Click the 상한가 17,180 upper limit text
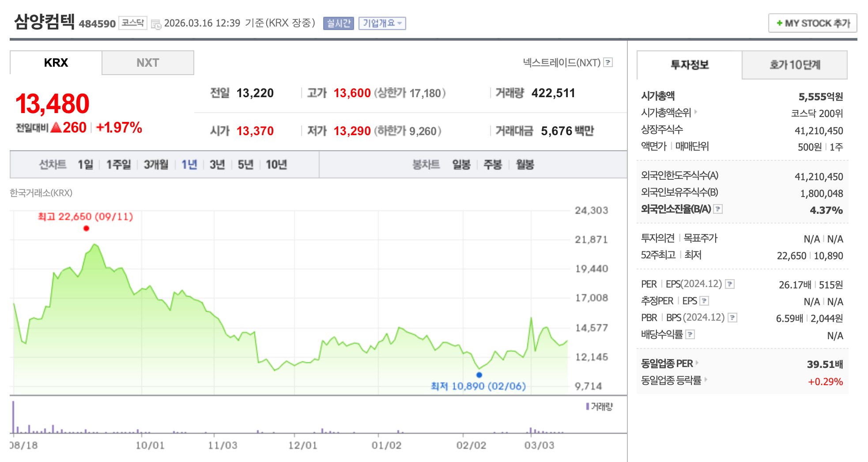Viewport: 868px width, 462px height. 410,93
